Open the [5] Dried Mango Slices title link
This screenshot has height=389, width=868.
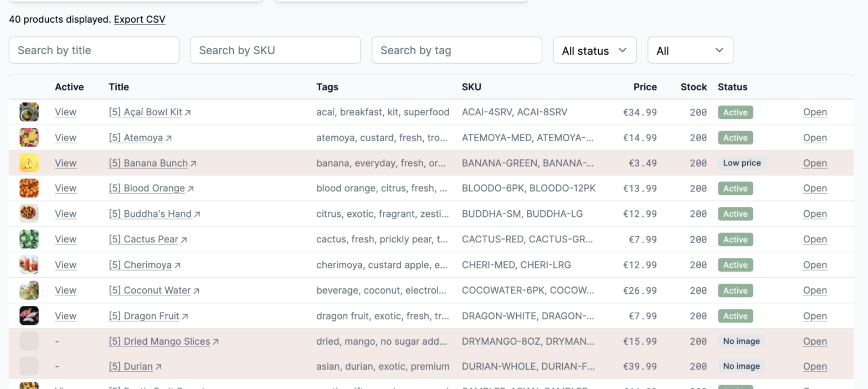click(164, 341)
